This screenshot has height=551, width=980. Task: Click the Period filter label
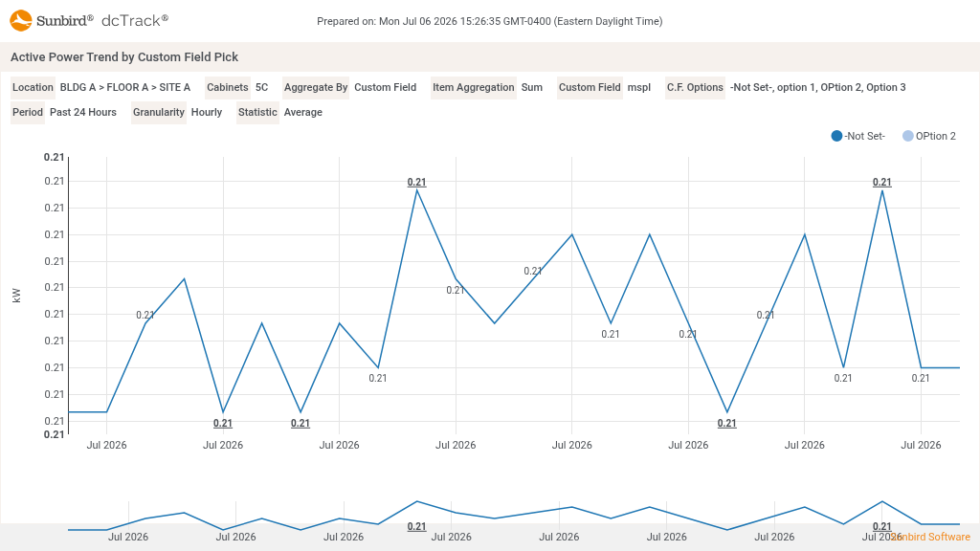(28, 113)
